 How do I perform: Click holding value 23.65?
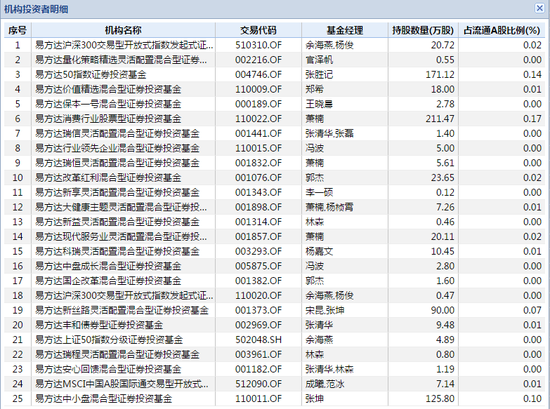tap(442, 178)
